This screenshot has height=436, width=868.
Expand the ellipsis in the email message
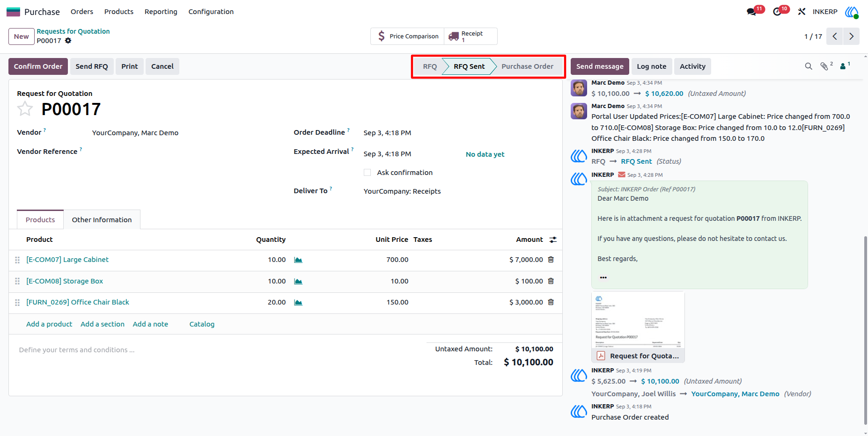603,277
